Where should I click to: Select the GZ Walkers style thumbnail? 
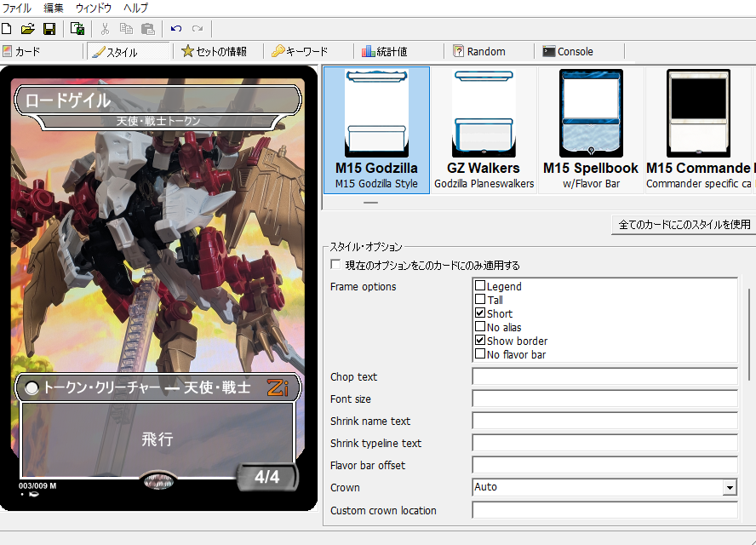point(484,129)
